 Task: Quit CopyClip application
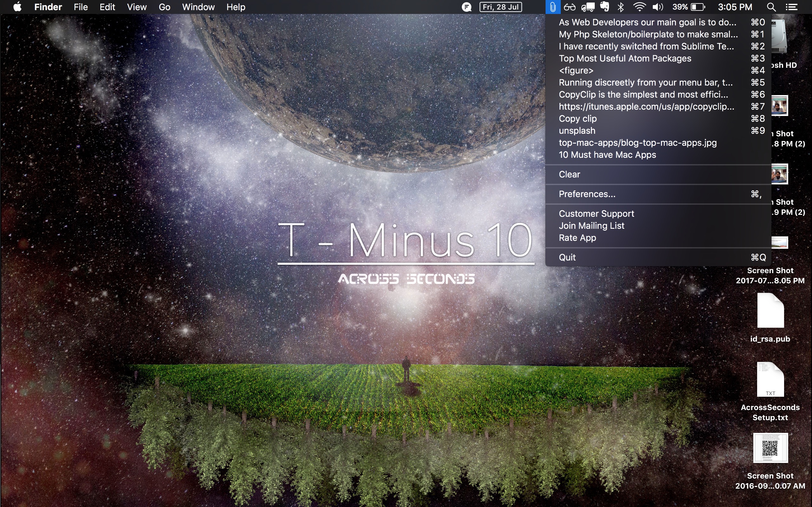coord(567,257)
